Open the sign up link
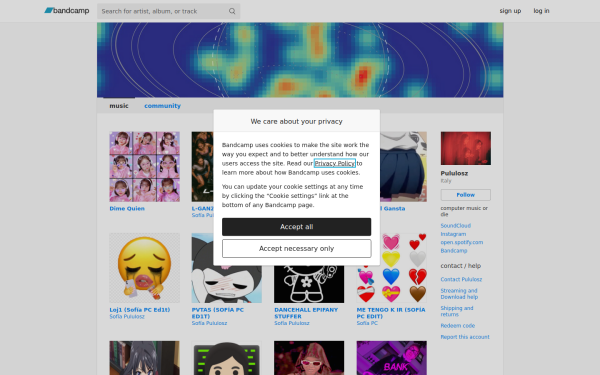The width and height of the screenshot is (600, 375). [510, 11]
